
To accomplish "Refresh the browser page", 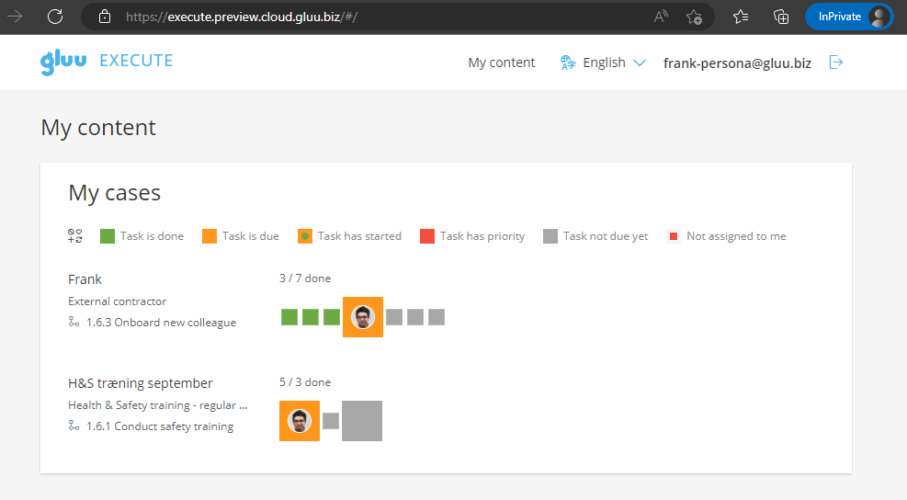I will pyautogui.click(x=55, y=16).
